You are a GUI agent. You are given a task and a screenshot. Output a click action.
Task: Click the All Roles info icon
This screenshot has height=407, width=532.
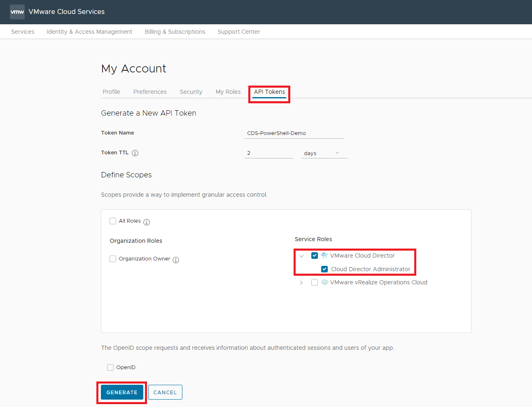click(x=147, y=222)
